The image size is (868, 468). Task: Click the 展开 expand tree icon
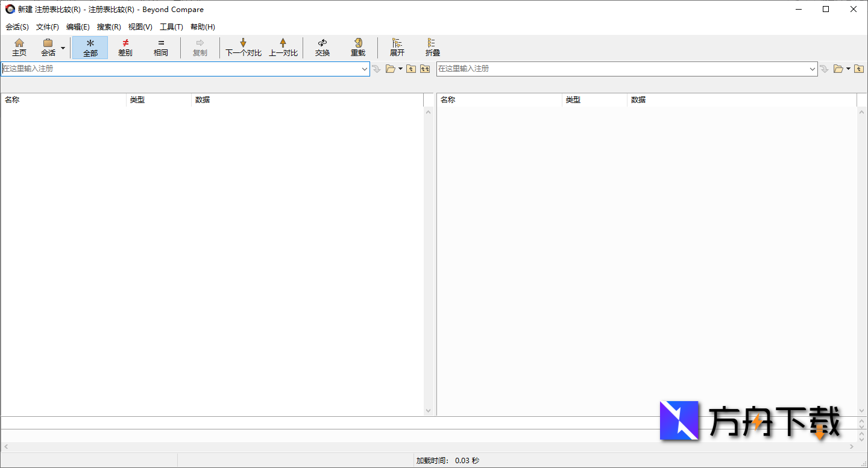pyautogui.click(x=397, y=43)
